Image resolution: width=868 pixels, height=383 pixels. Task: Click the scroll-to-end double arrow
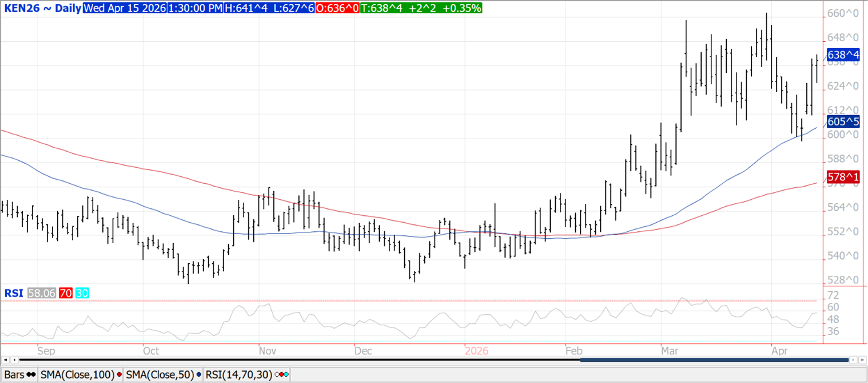[863, 360]
